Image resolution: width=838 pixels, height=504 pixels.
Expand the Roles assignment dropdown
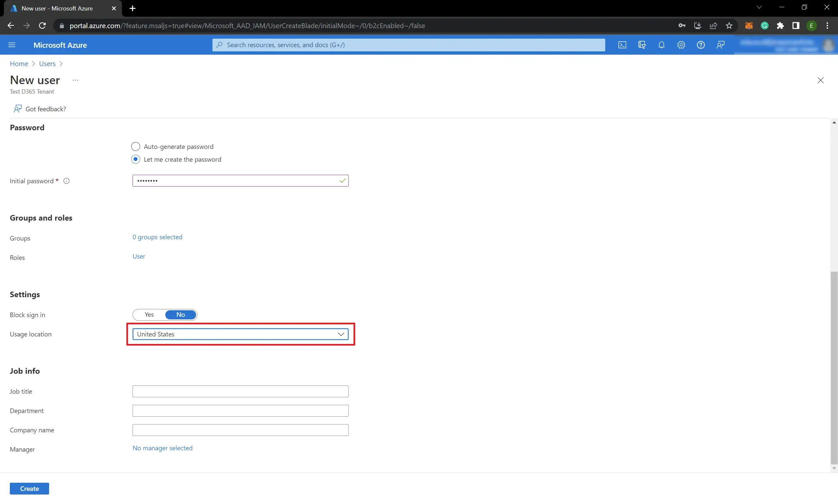(x=138, y=256)
